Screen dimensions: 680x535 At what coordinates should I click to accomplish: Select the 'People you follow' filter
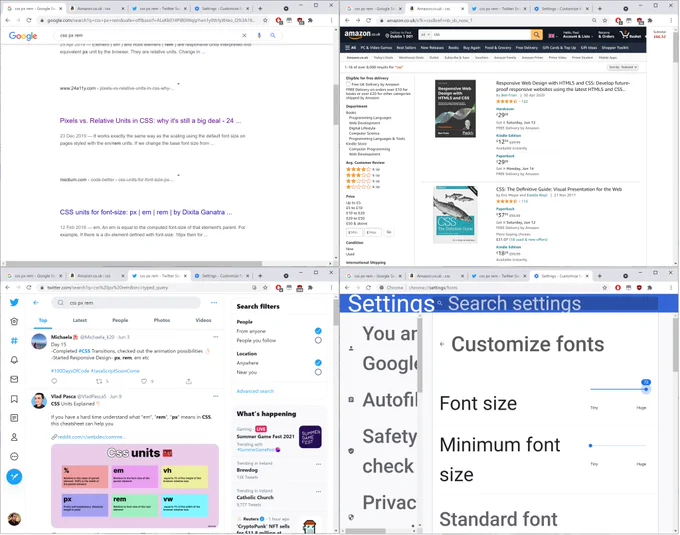[x=318, y=340]
